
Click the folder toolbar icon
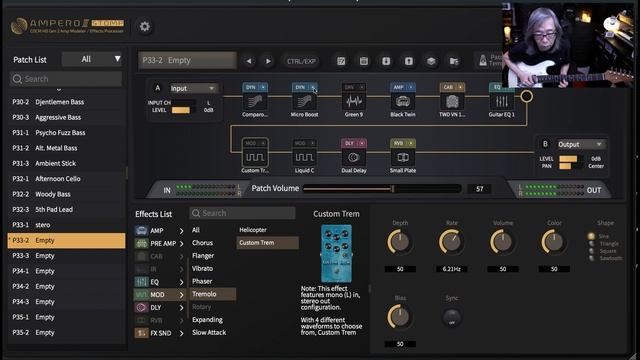(x=453, y=61)
